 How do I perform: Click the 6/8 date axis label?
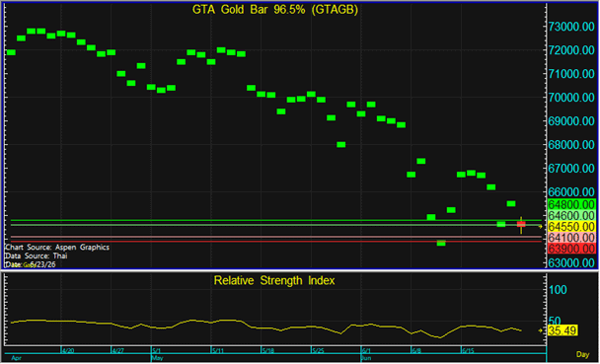click(416, 350)
